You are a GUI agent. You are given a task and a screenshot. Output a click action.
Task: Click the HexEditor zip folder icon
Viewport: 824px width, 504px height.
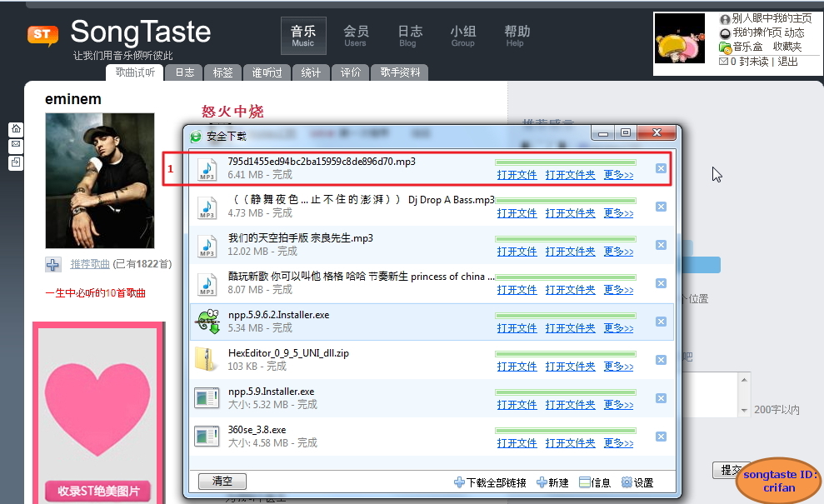(207, 359)
